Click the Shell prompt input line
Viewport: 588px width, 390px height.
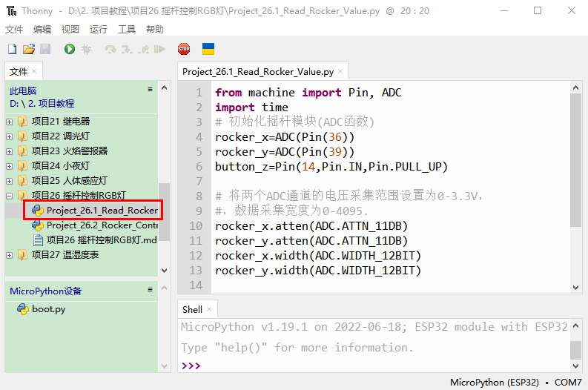pyautogui.click(x=371, y=366)
